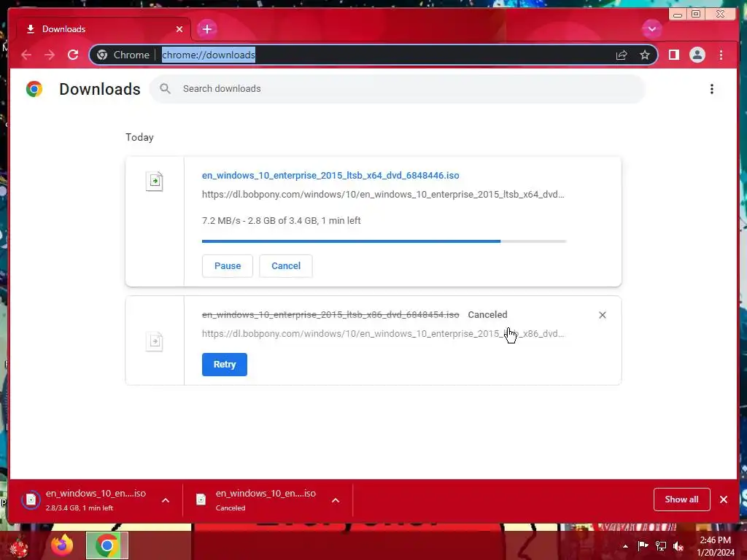Open the x64 ISO file name link
Image resolution: width=747 pixels, height=560 pixels.
pyautogui.click(x=330, y=175)
